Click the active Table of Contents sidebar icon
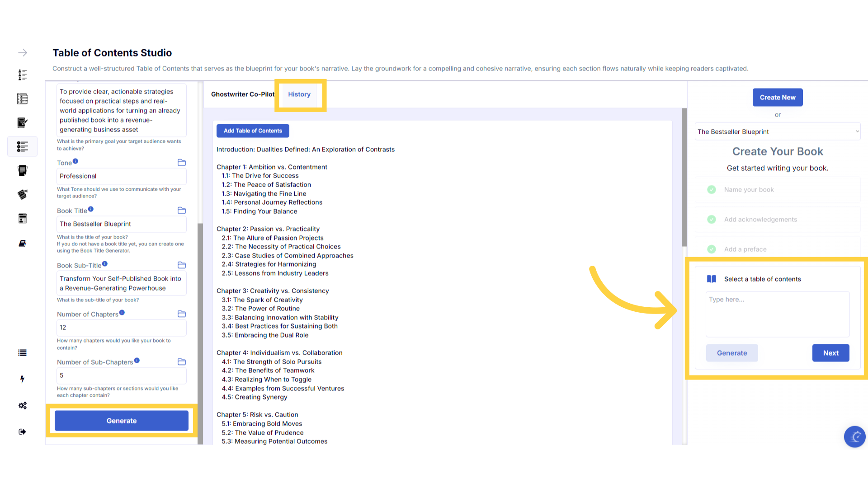868x488 pixels. 23,146
